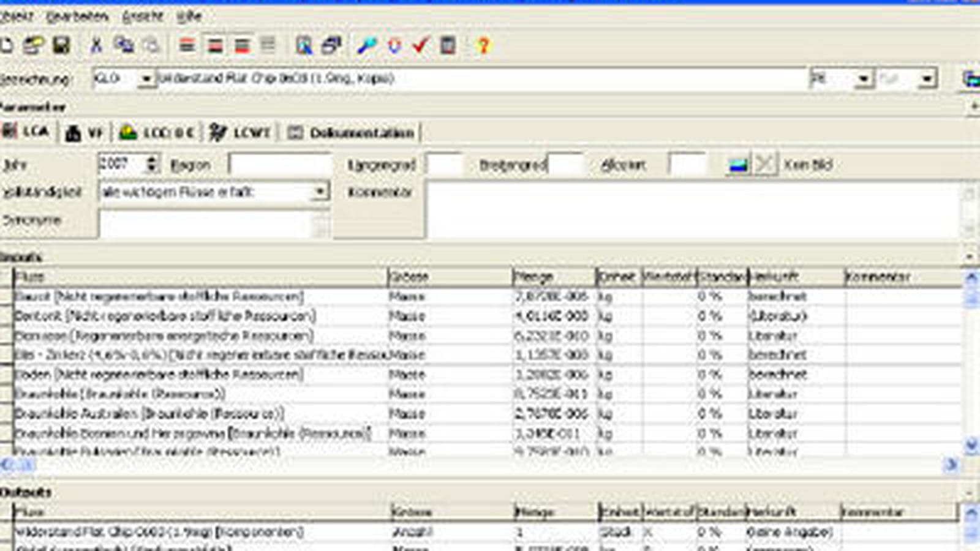
Task: Open search with the magnifier document icon
Action: [x=304, y=45]
